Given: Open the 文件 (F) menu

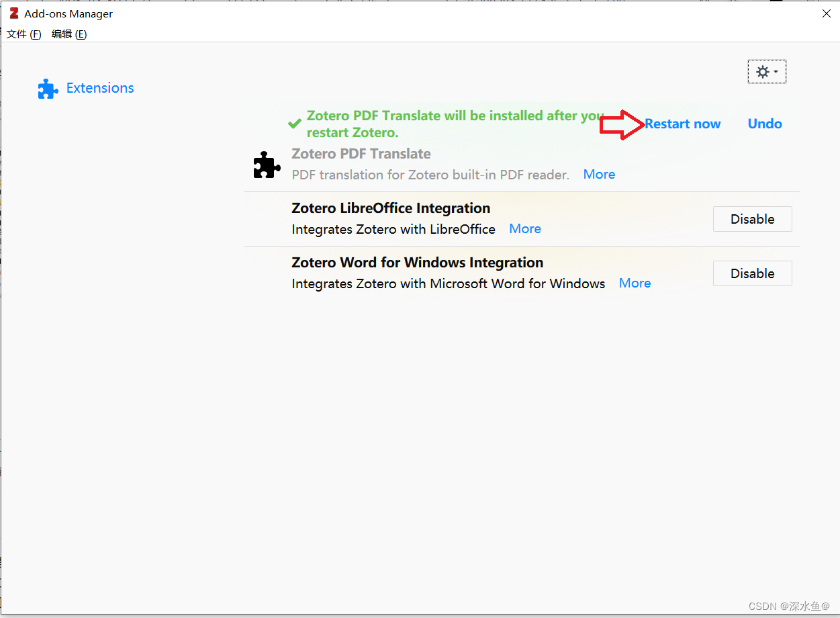Looking at the screenshot, I should [x=24, y=34].
